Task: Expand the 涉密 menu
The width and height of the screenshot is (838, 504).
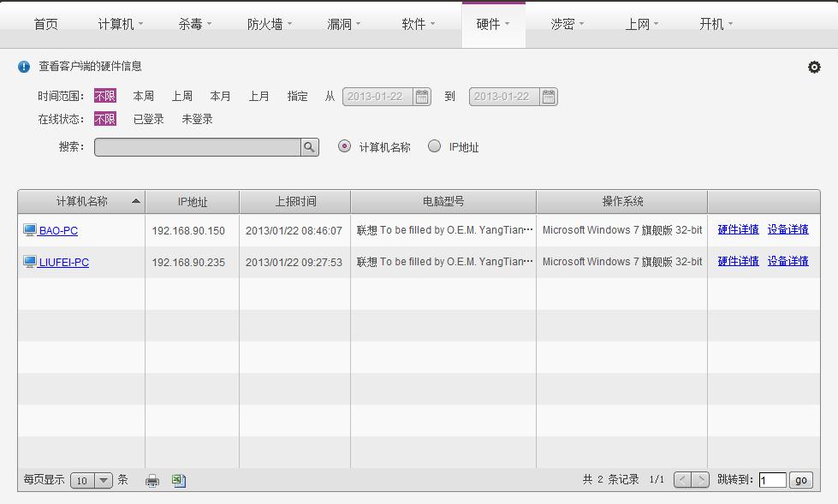Action: click(567, 24)
